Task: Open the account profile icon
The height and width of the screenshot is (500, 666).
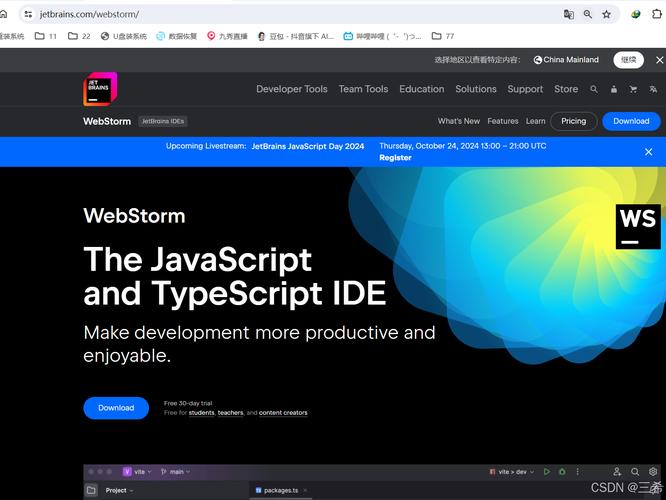Action: (x=614, y=89)
